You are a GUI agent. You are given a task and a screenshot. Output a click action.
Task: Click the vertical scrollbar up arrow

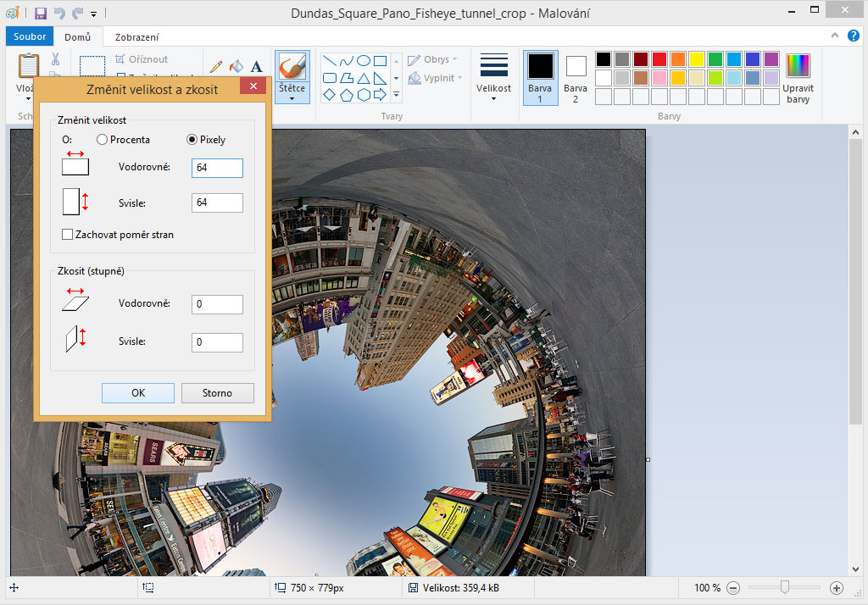pos(855,133)
